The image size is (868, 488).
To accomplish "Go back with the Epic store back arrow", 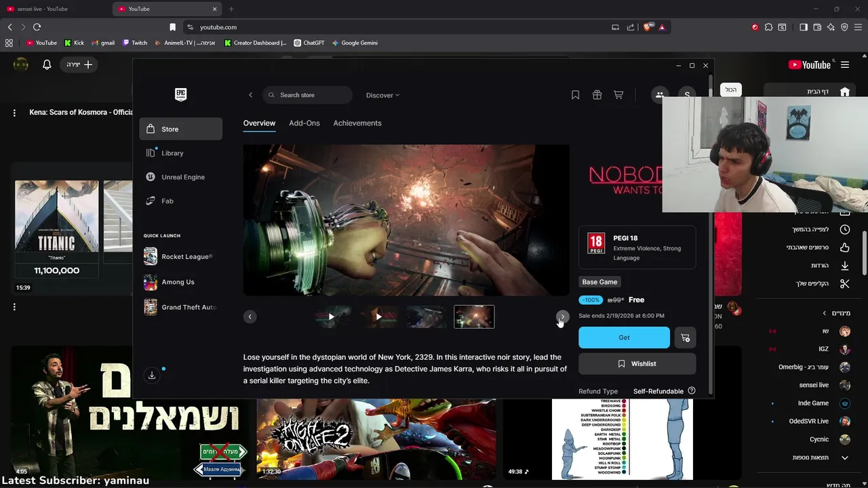I will 250,95.
